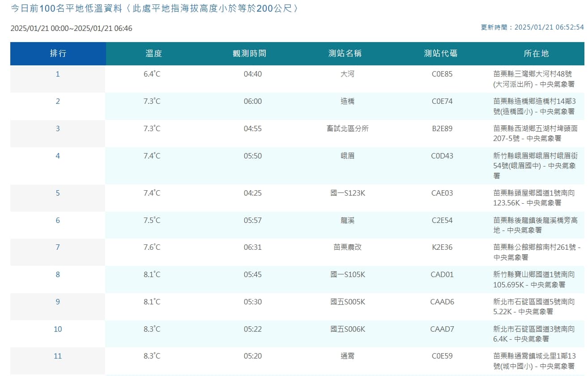The height and width of the screenshot is (376, 588).
Task: Click station code C0E59
Action: point(442,356)
